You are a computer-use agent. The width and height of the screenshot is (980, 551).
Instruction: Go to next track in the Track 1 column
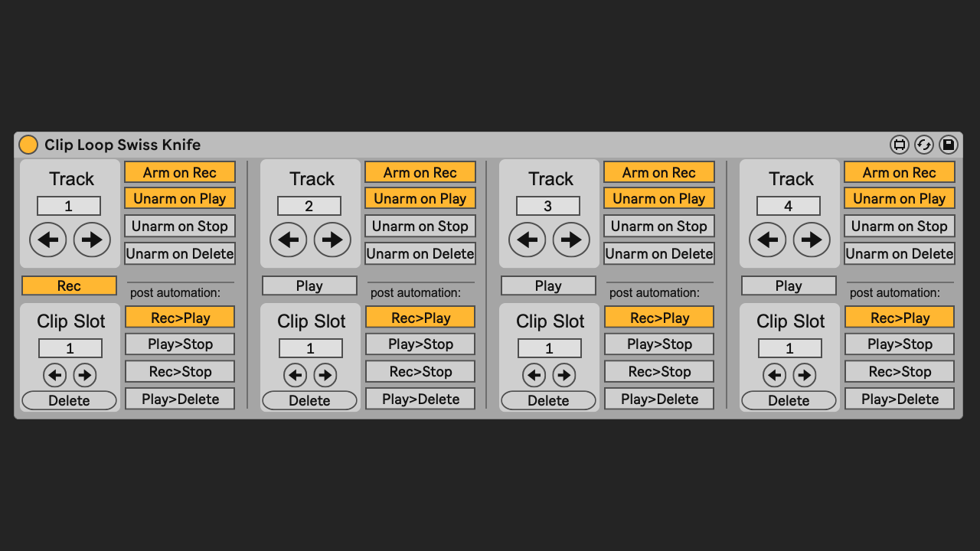[x=92, y=240]
